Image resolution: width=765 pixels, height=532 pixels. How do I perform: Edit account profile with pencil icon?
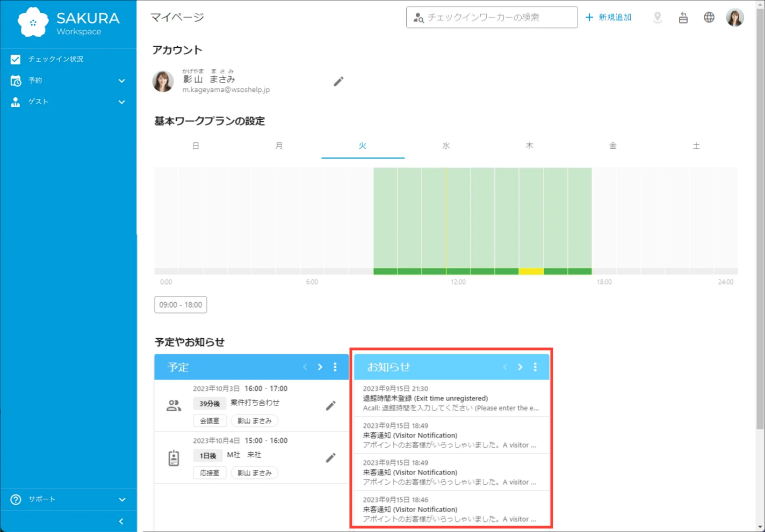pos(338,82)
